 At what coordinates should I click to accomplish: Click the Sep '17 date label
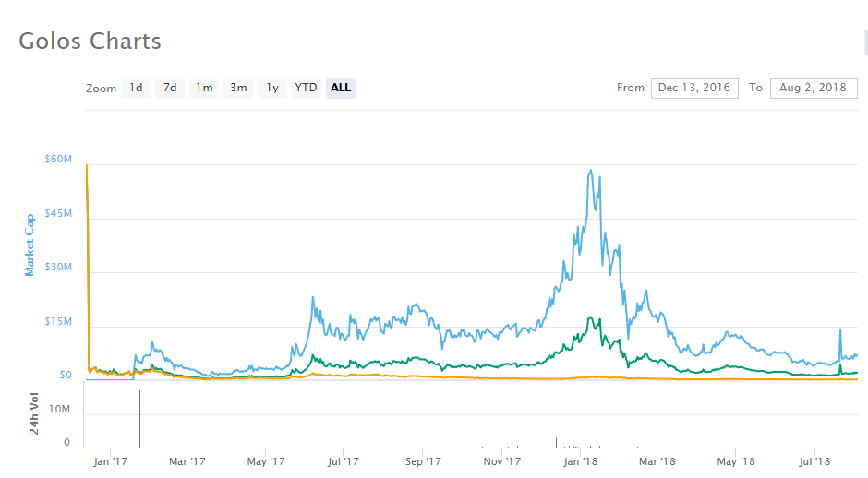pyautogui.click(x=423, y=461)
